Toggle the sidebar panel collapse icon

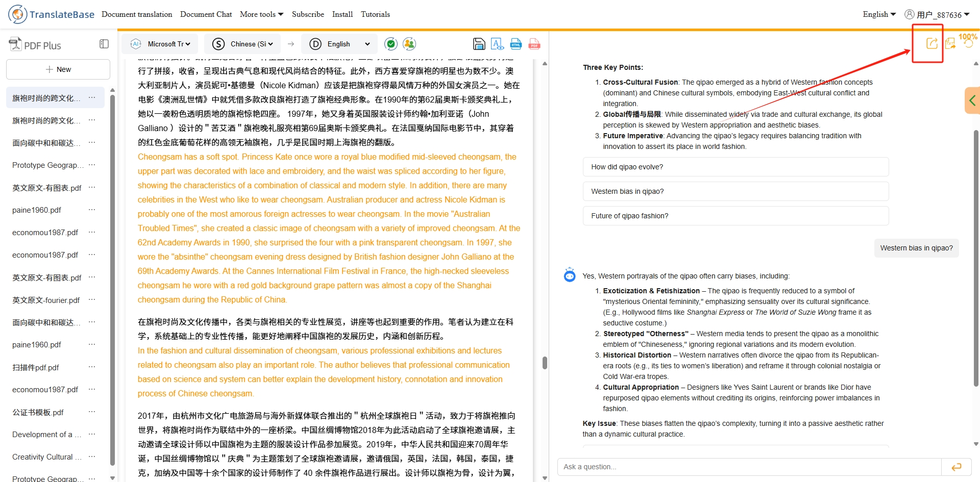[x=104, y=44]
